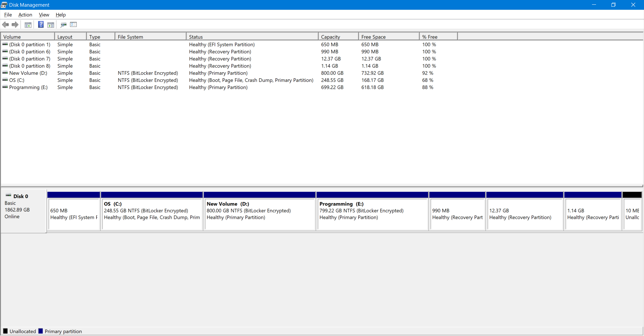Click the Forward arrow toolbar icon
Viewport: 644px width, 336px height.
point(15,25)
